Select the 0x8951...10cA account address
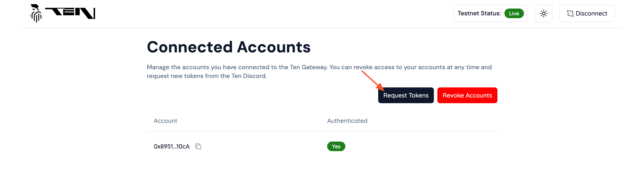 click(172, 146)
